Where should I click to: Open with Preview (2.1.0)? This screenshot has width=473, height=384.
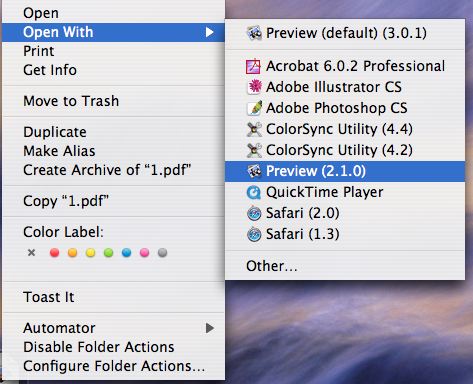[345, 171]
